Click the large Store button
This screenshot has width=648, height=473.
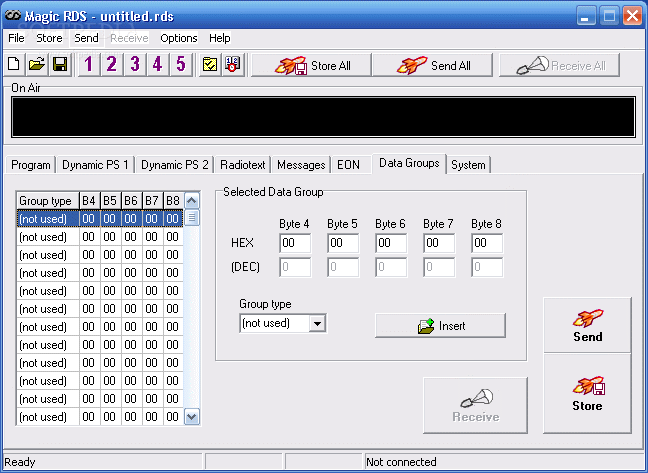point(587,393)
